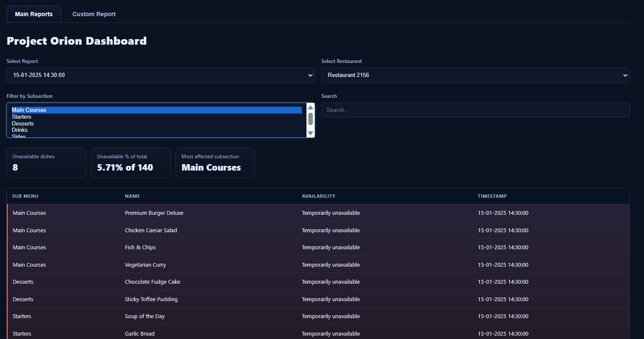This screenshot has height=339, width=644.
Task: Click the subsection list scrollbar down arrow
Action: pyautogui.click(x=310, y=134)
